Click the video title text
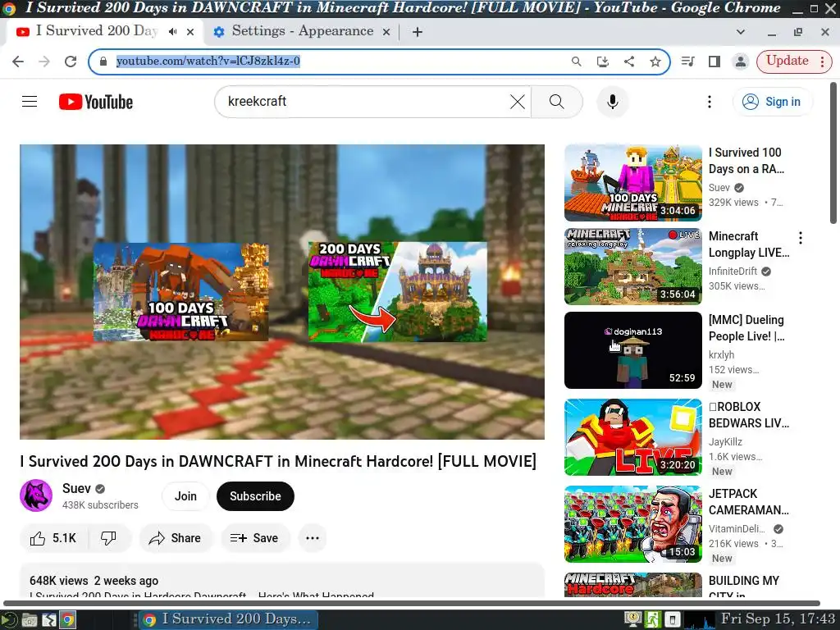Screen dimensions: 840x630 (x=278, y=461)
